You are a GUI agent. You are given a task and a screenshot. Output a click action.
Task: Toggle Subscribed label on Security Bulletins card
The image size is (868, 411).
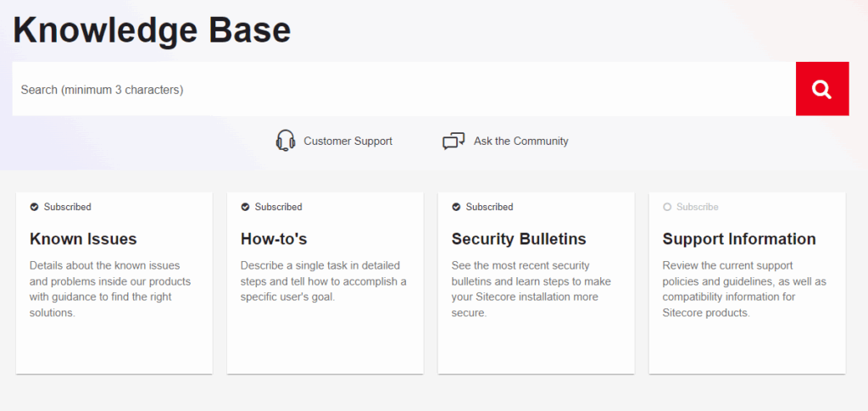point(489,207)
